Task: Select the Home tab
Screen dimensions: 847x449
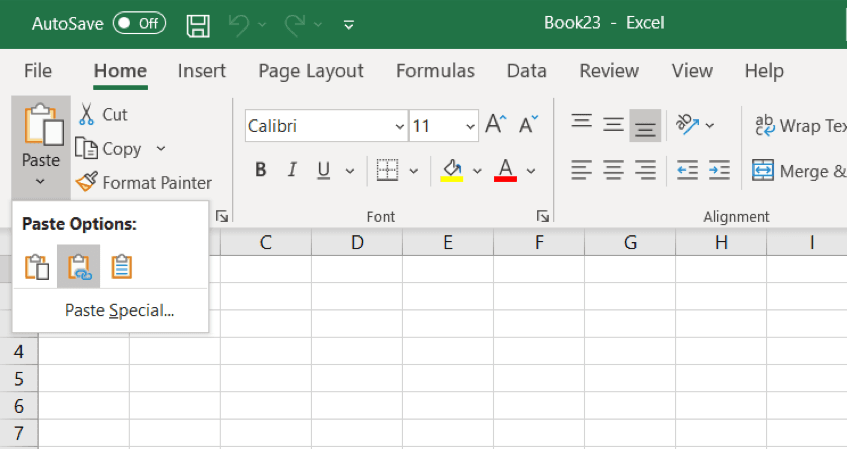Action: click(120, 71)
